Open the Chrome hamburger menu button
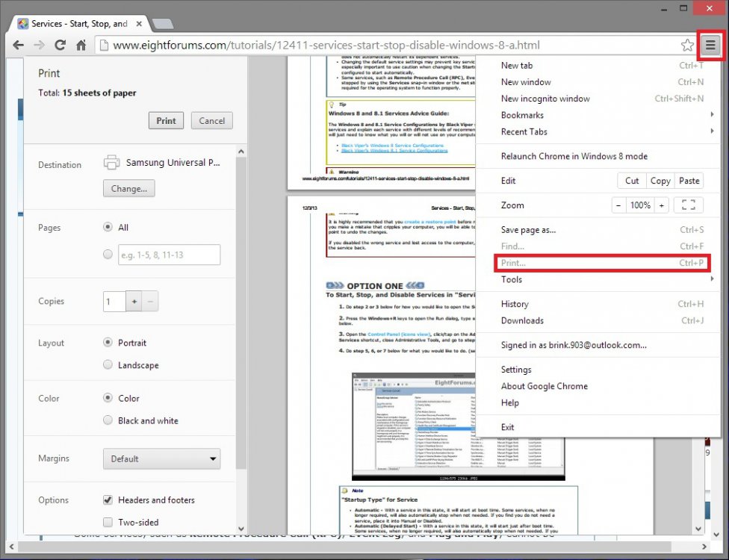 point(710,45)
